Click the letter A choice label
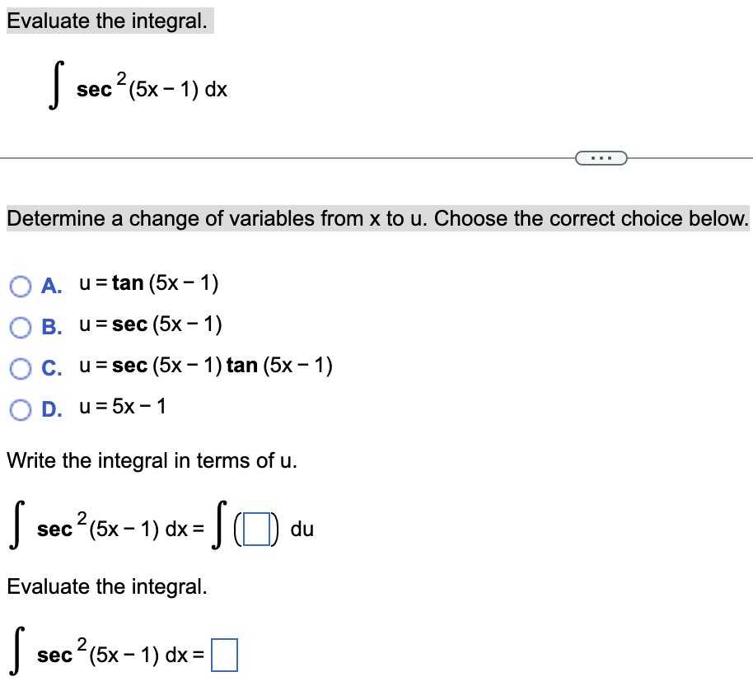The width and height of the screenshot is (753, 700). pos(51,286)
